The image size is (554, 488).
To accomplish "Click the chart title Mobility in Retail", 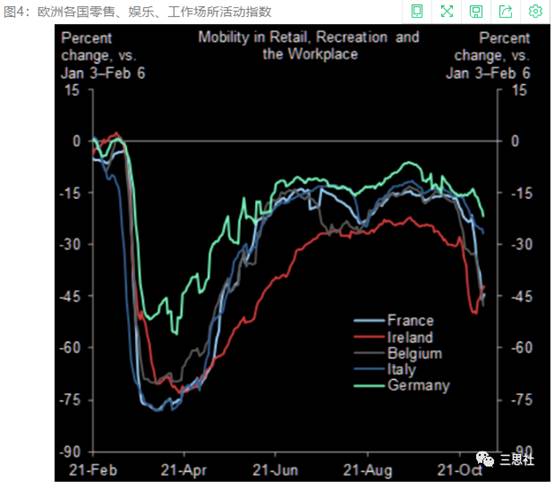I will (309, 46).
